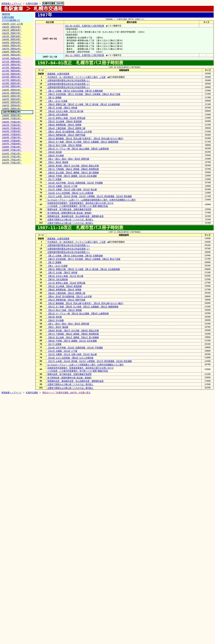Open 【東６・北６】札苗線 in the 1987-11-10 table
The image size is (215, 644).
point(57,266)
